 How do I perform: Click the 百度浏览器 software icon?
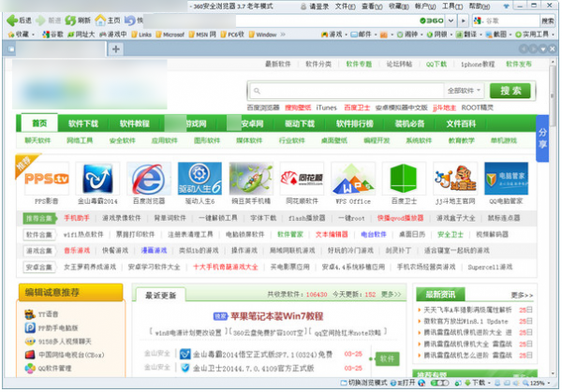pos(149,179)
